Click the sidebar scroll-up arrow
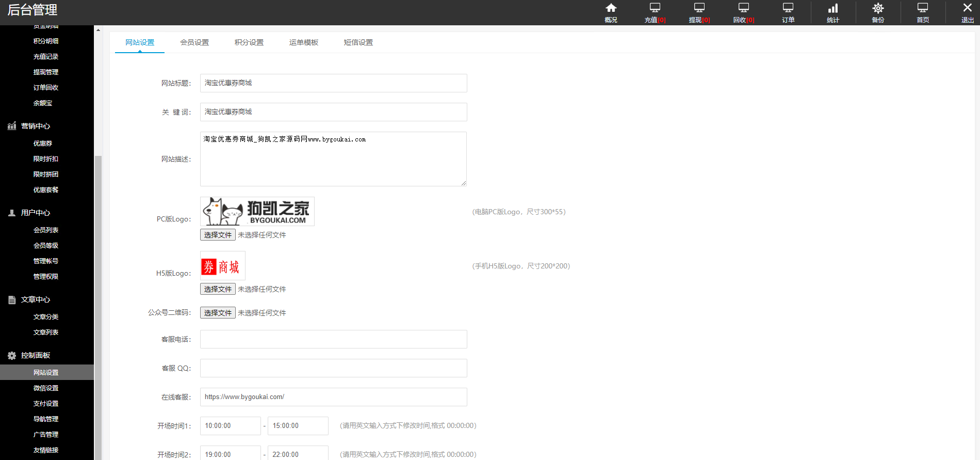Viewport: 980px width, 460px height. (98, 30)
